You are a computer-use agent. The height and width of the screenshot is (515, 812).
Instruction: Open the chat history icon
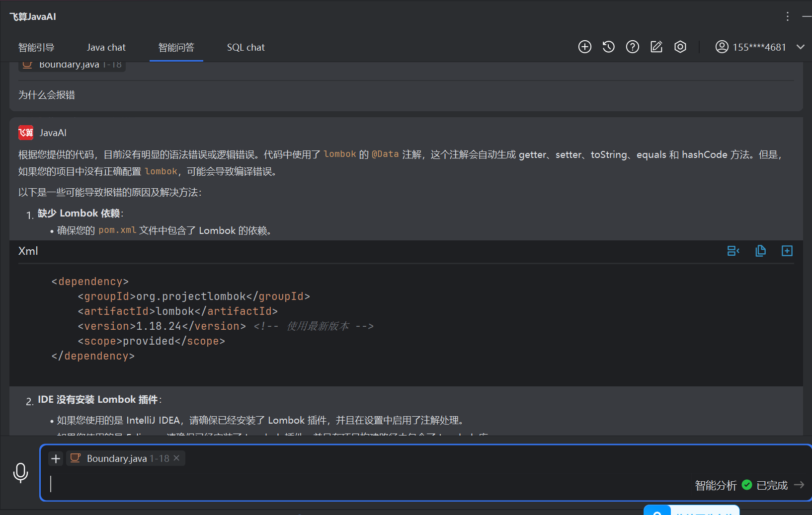click(x=608, y=47)
